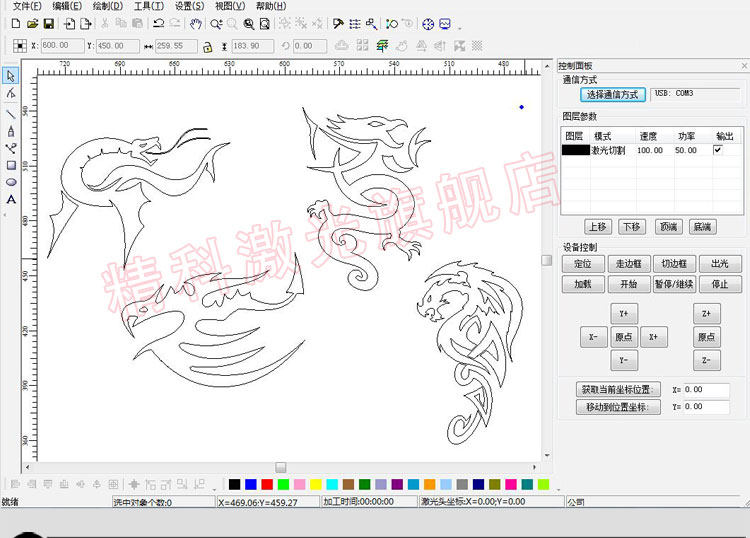
Task: Pick the red color swatch
Action: click(267, 484)
